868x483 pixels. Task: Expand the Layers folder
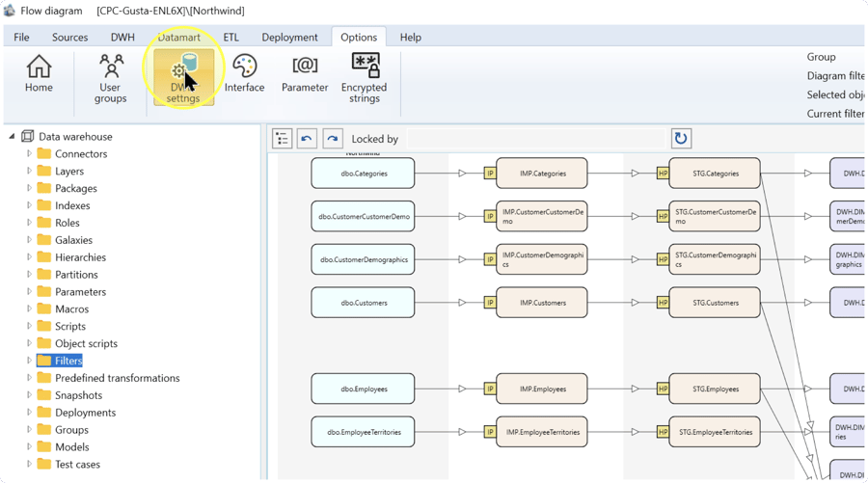click(x=29, y=171)
